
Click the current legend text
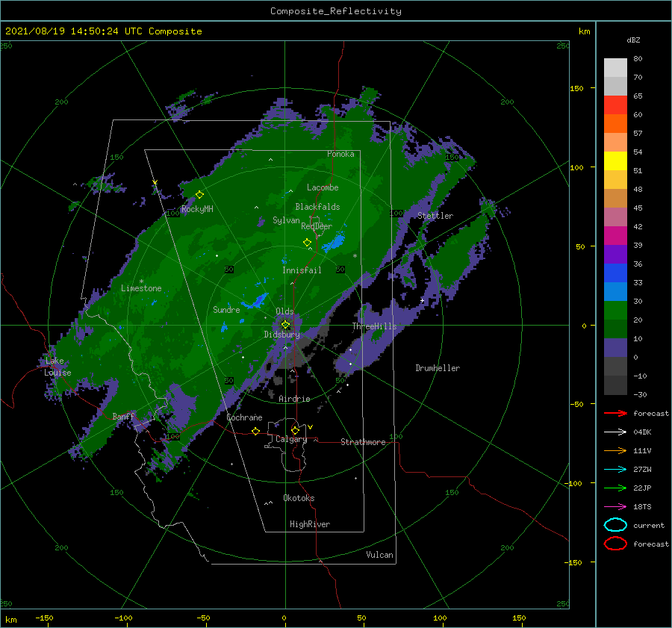(649, 525)
